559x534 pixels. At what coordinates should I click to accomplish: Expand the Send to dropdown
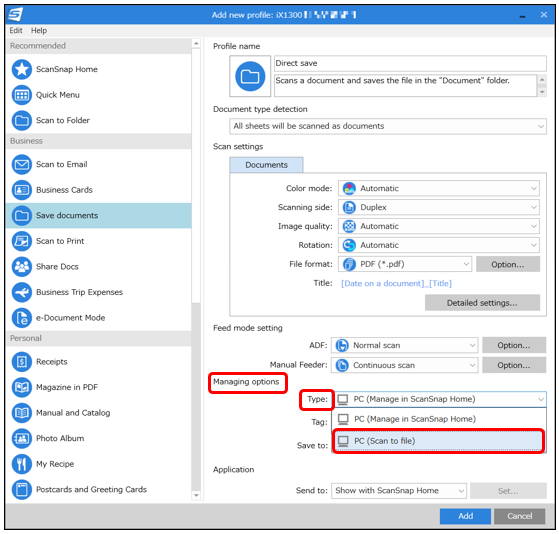pos(399,491)
